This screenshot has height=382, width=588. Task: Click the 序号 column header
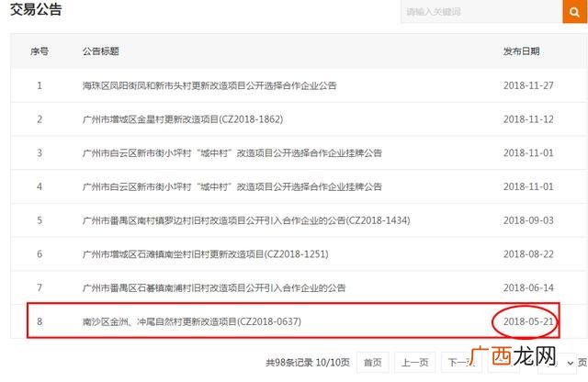pos(40,51)
